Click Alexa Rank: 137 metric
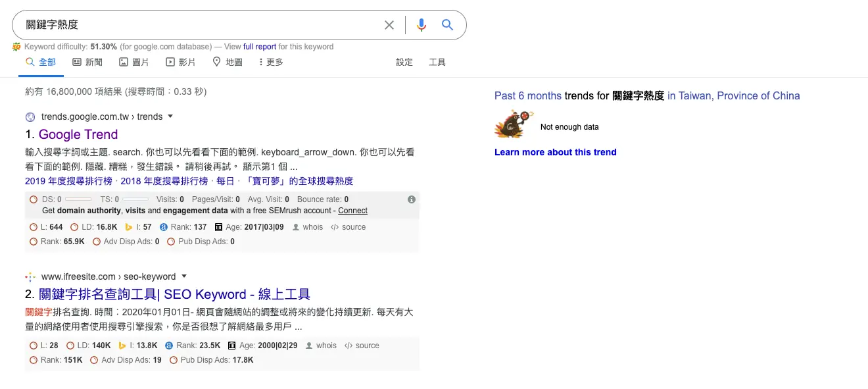 pyautogui.click(x=183, y=227)
